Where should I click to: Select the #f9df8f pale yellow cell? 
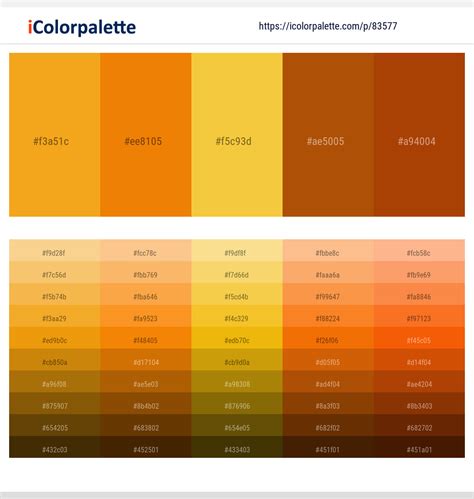pyautogui.click(x=237, y=250)
